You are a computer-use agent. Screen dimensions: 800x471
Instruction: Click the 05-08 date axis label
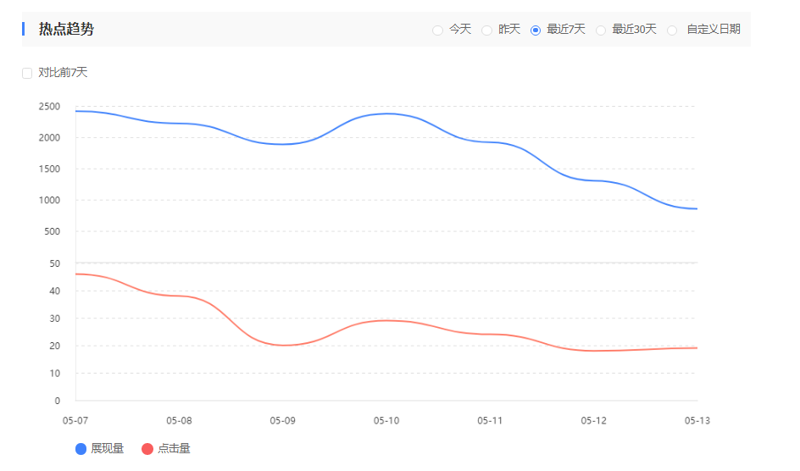point(179,421)
